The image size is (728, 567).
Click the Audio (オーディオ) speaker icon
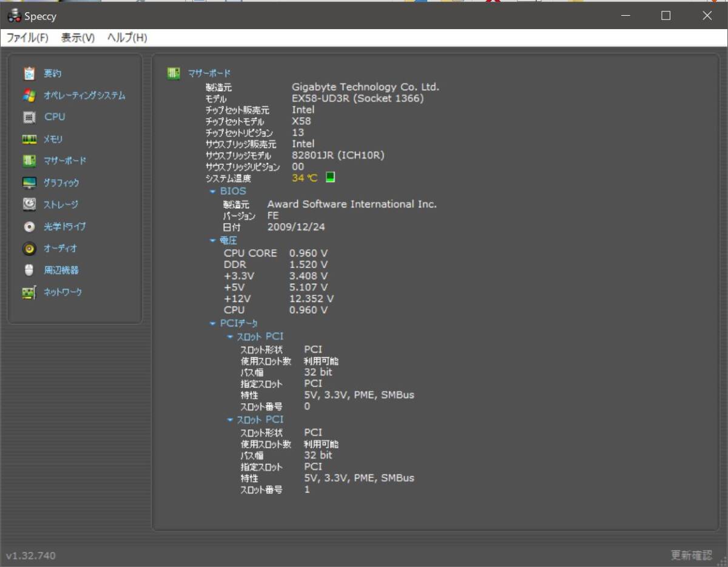(x=29, y=249)
